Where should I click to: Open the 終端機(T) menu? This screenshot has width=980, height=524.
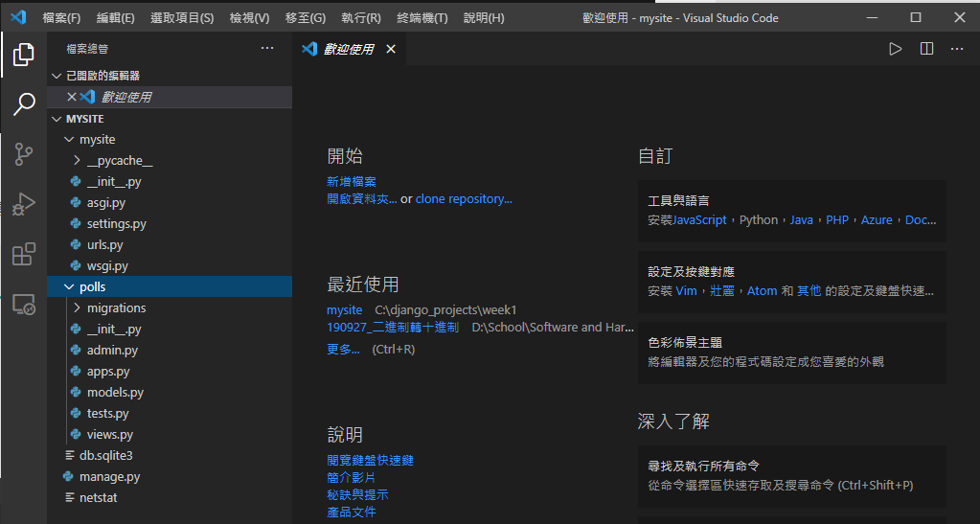pos(422,18)
